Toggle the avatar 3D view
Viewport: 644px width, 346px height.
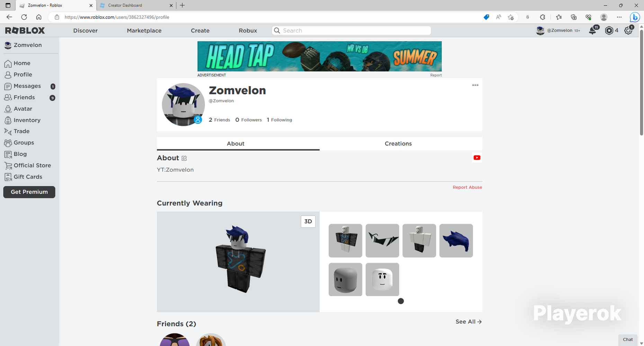click(x=308, y=222)
